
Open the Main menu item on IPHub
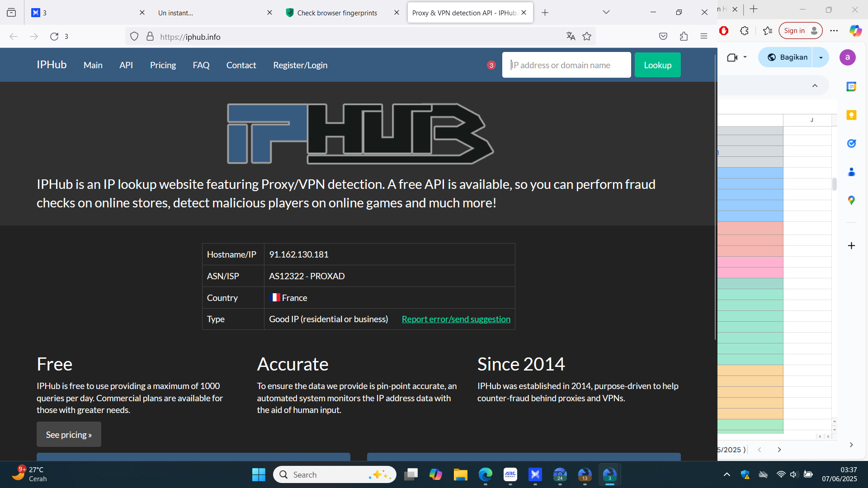tap(93, 65)
